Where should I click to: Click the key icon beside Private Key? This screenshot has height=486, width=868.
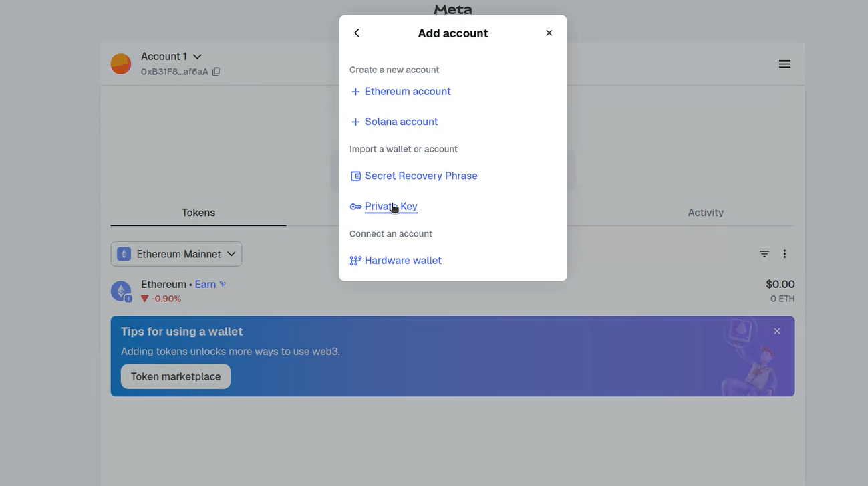coord(355,207)
